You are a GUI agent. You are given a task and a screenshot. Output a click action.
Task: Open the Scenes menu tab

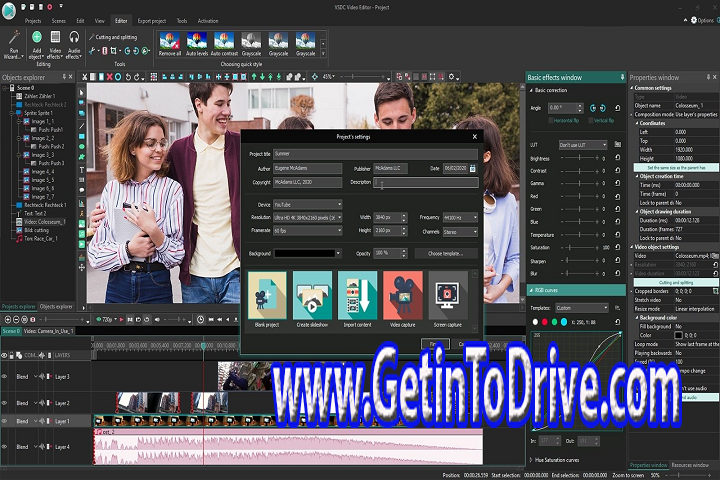coord(58,21)
